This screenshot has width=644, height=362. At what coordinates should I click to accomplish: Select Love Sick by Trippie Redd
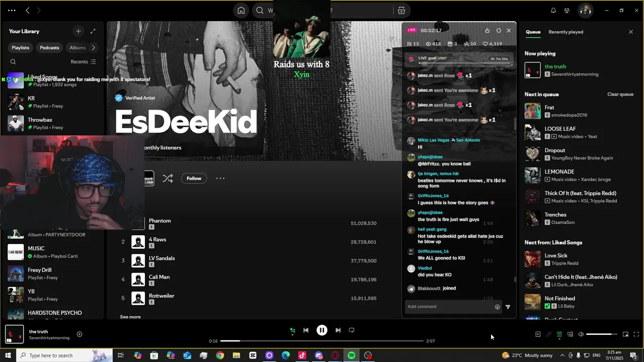[579, 259]
